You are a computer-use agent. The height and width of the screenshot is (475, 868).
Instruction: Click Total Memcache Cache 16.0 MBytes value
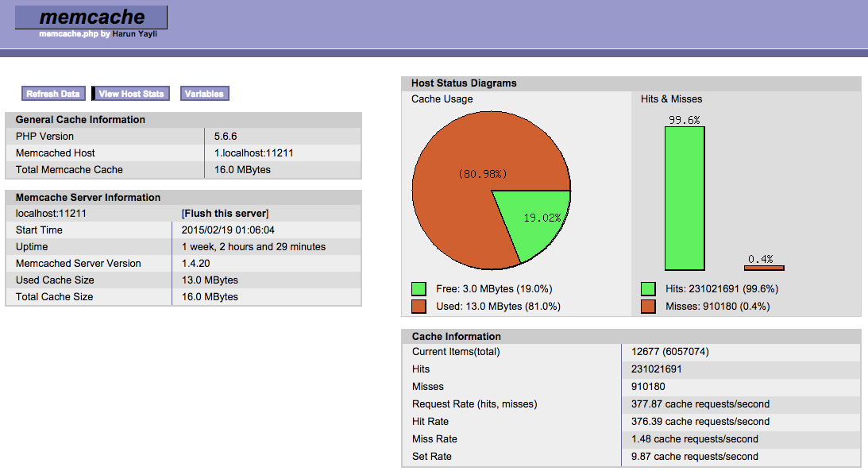coord(242,170)
